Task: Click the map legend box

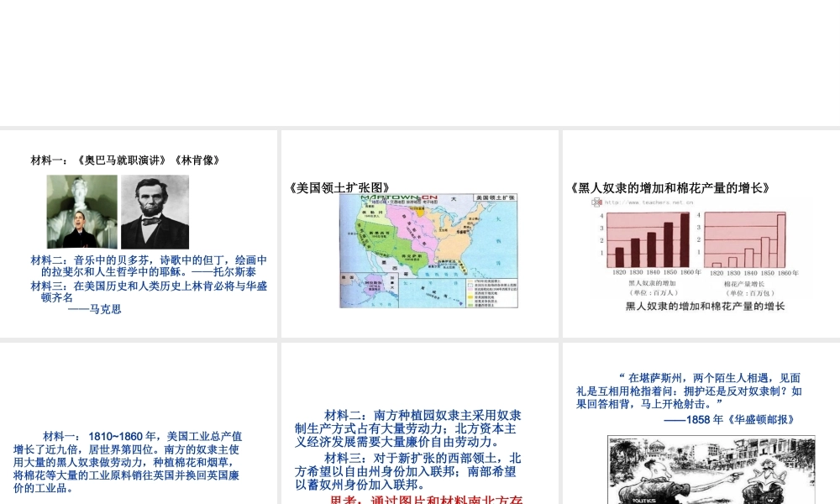Action: (491, 292)
